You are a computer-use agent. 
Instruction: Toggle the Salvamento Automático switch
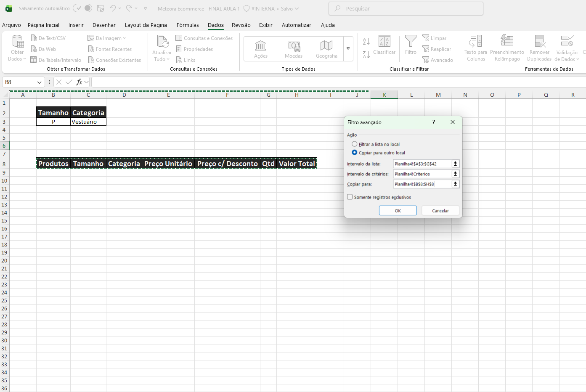click(x=82, y=8)
